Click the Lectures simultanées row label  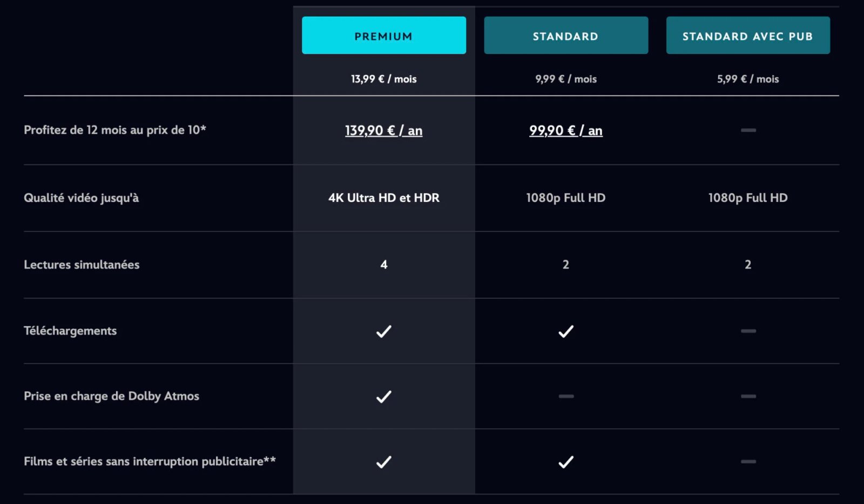tap(82, 264)
